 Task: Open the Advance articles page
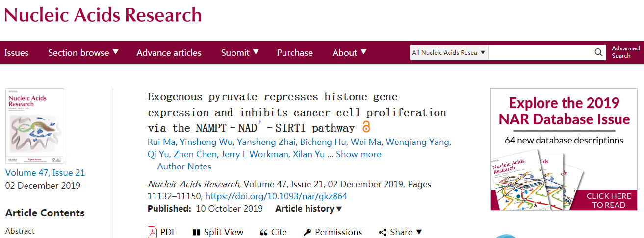169,52
